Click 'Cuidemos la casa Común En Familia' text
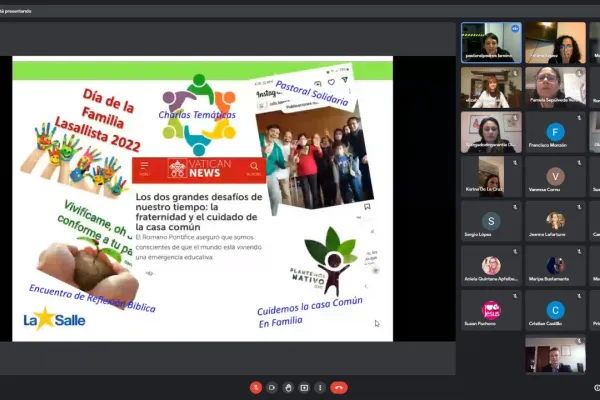600x400 pixels. point(310,312)
